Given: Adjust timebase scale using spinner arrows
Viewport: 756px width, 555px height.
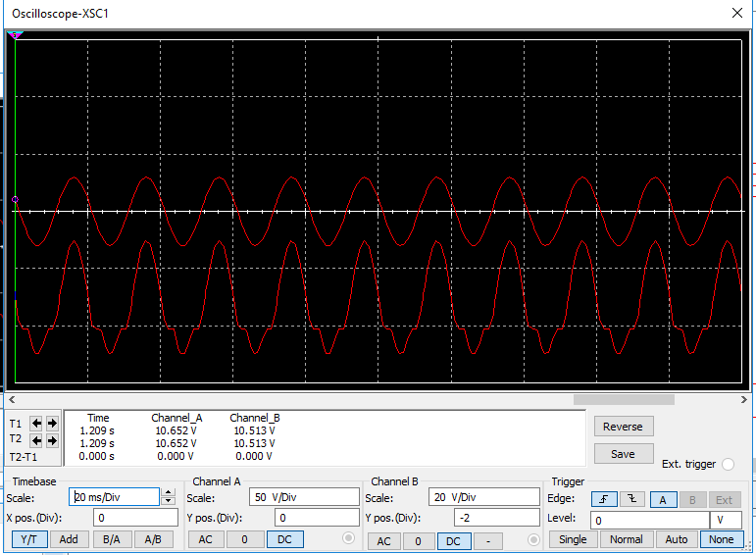Looking at the screenshot, I should click(168, 497).
